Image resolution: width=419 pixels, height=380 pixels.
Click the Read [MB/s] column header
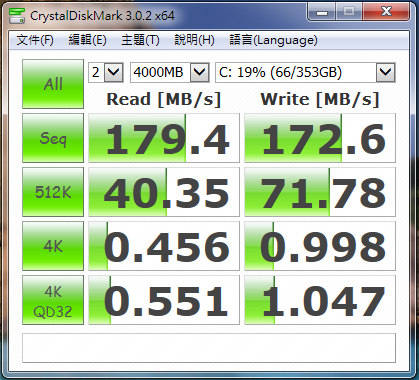(164, 99)
